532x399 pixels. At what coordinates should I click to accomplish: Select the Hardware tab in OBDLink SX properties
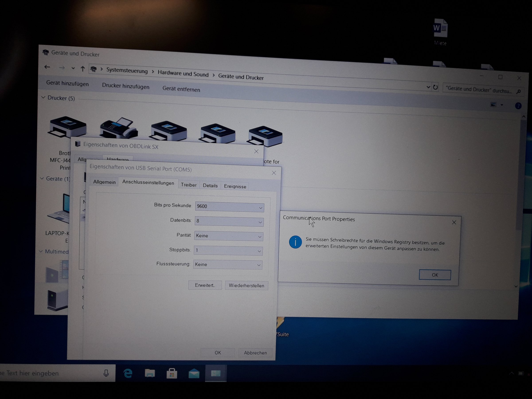pos(118,159)
